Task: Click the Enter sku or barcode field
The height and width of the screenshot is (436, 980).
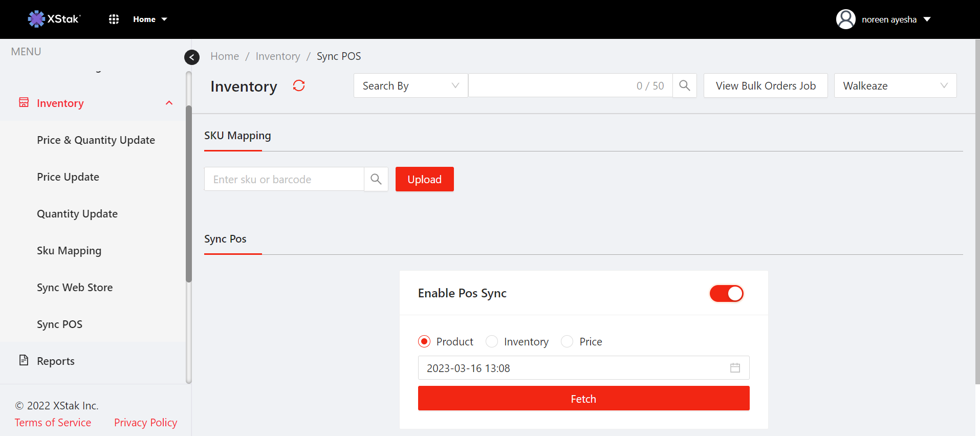Action: point(284,179)
